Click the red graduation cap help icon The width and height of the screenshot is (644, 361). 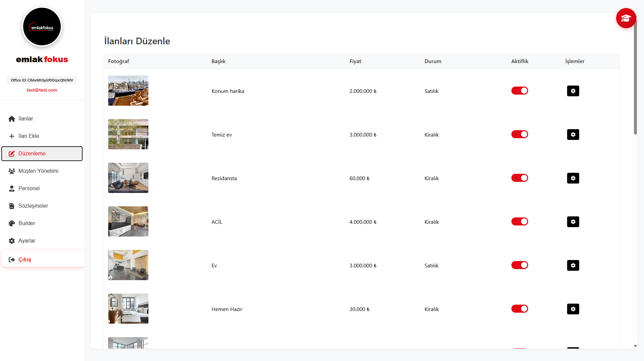pyautogui.click(x=626, y=18)
